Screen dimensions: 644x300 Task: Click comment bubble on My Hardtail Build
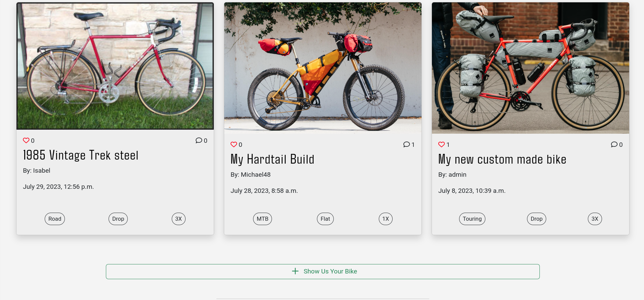407,144
